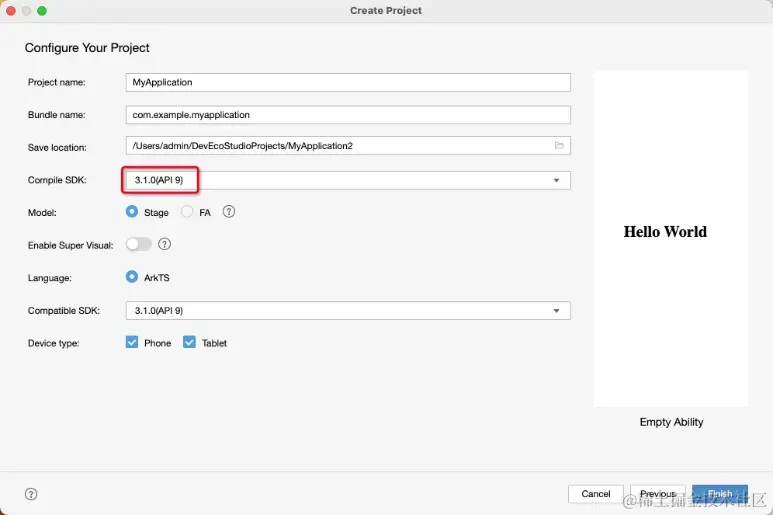Select the Stage model radio button

pyautogui.click(x=132, y=212)
